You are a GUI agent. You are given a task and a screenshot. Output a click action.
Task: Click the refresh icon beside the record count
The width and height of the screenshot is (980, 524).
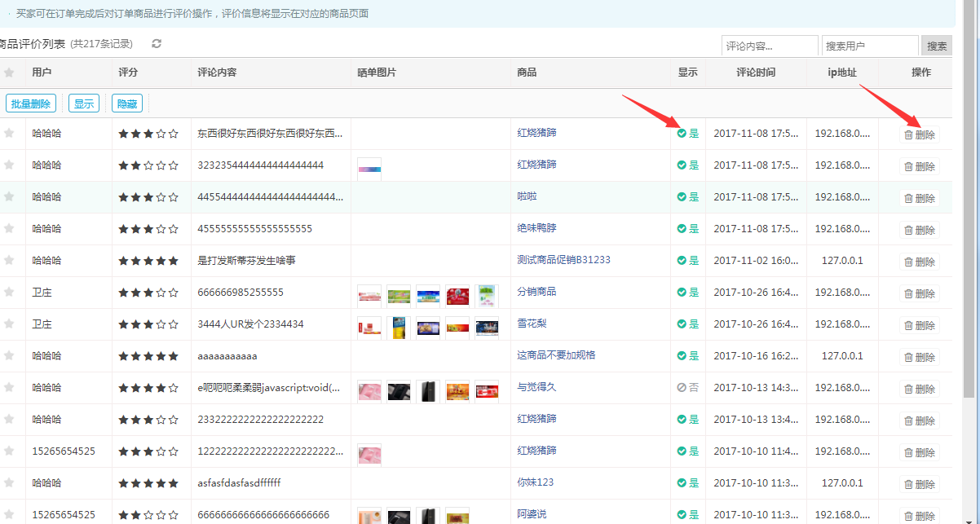(x=157, y=44)
